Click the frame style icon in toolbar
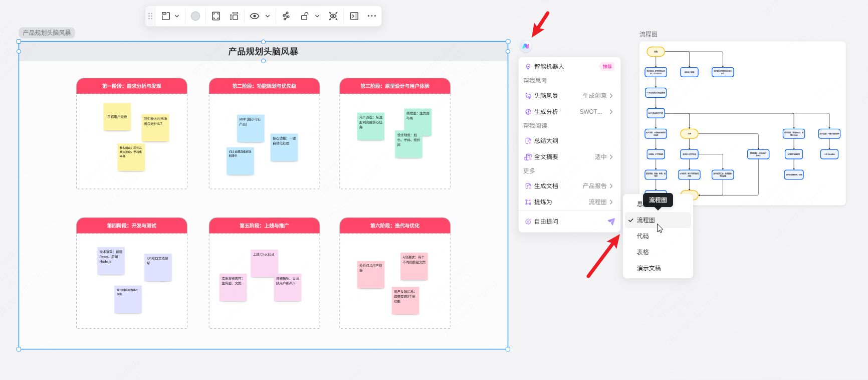The image size is (868, 380). [166, 16]
